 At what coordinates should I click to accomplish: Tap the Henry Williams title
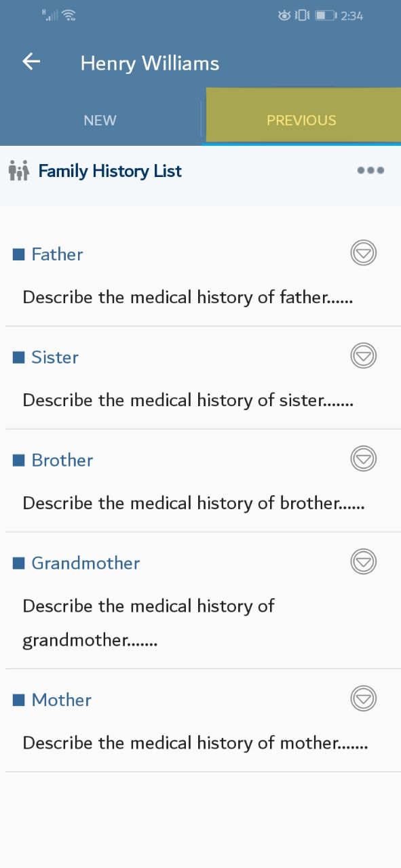[x=150, y=63]
